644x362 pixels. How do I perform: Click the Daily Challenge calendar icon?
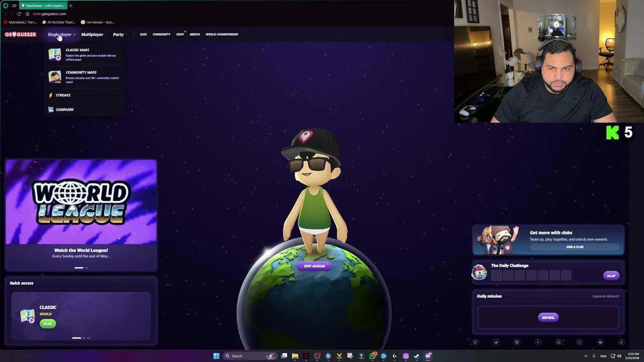[x=479, y=272]
